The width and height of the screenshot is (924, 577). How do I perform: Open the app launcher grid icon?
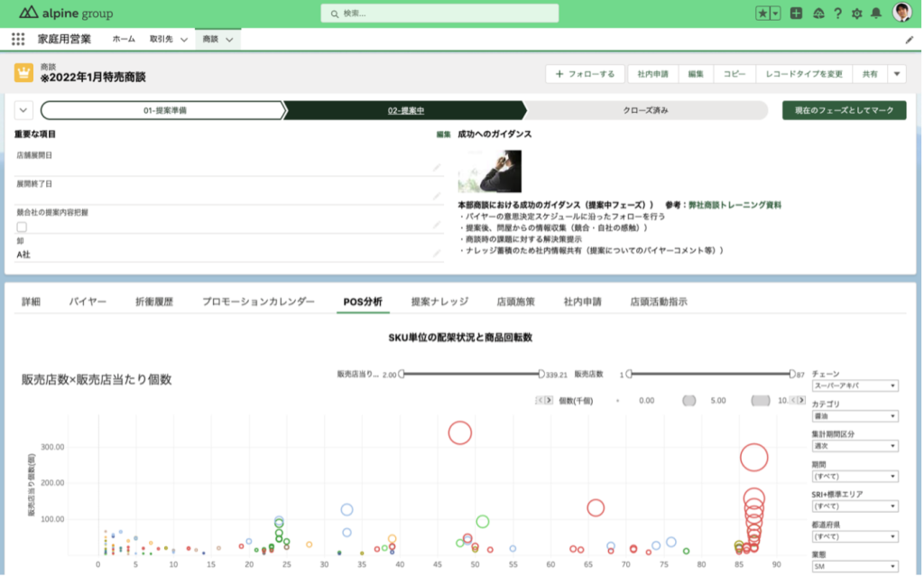18,40
